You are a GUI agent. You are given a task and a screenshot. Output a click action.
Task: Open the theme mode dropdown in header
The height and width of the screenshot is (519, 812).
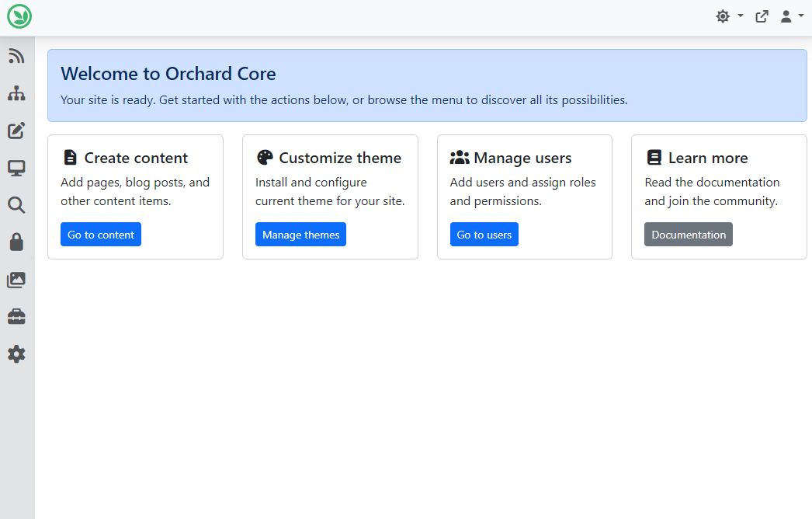click(x=729, y=16)
